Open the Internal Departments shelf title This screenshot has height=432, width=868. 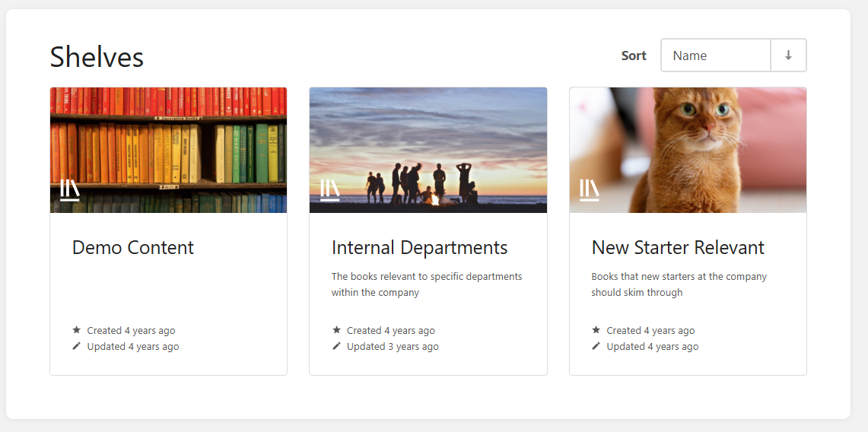click(419, 248)
